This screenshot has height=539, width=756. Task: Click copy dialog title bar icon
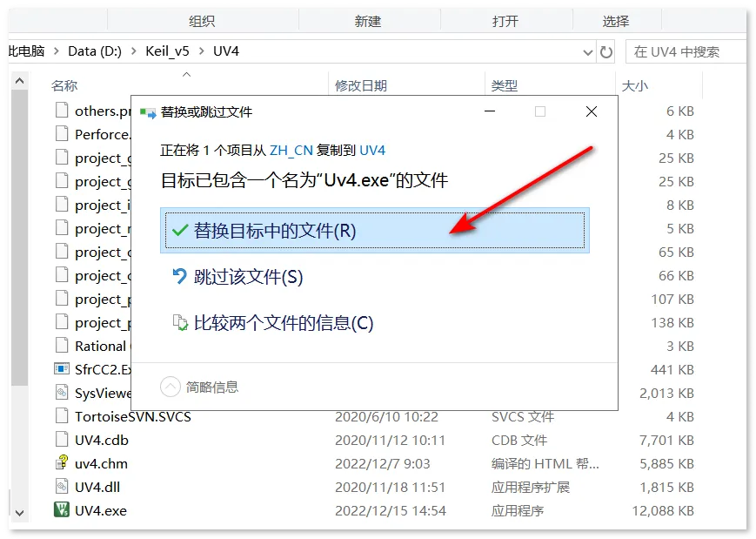point(148,112)
